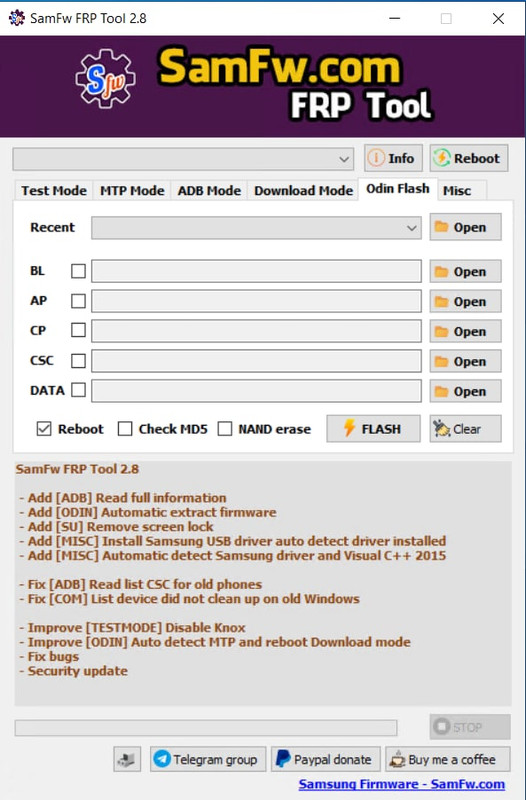Viewport: 526px width, 800px height.
Task: Switch to Download Mode tab
Action: (x=304, y=191)
